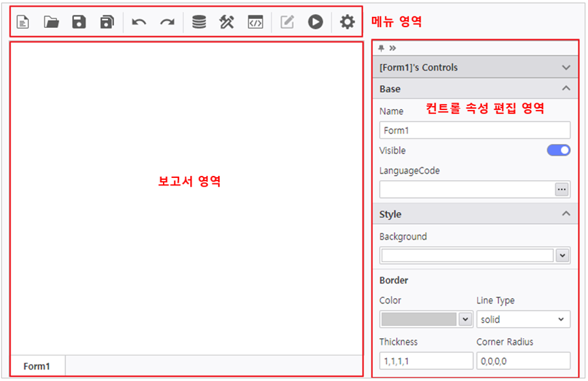
Task: Undo the last action
Action: click(x=139, y=22)
